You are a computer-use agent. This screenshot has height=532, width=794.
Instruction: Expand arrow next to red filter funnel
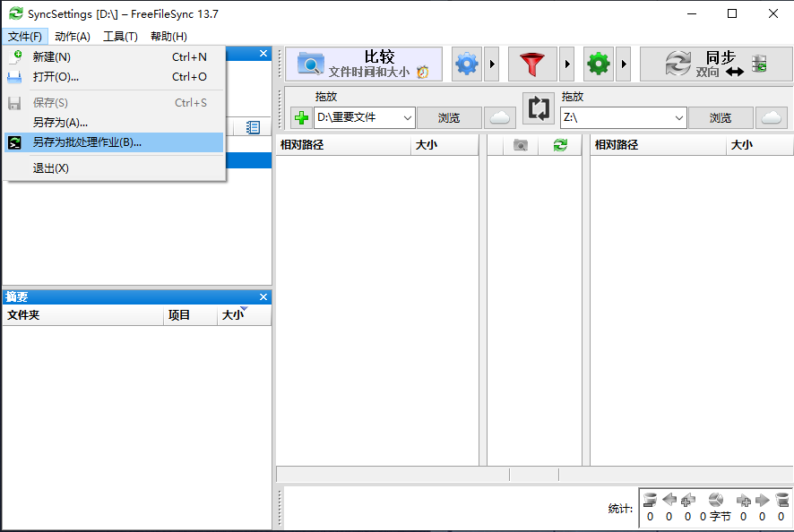[567, 64]
